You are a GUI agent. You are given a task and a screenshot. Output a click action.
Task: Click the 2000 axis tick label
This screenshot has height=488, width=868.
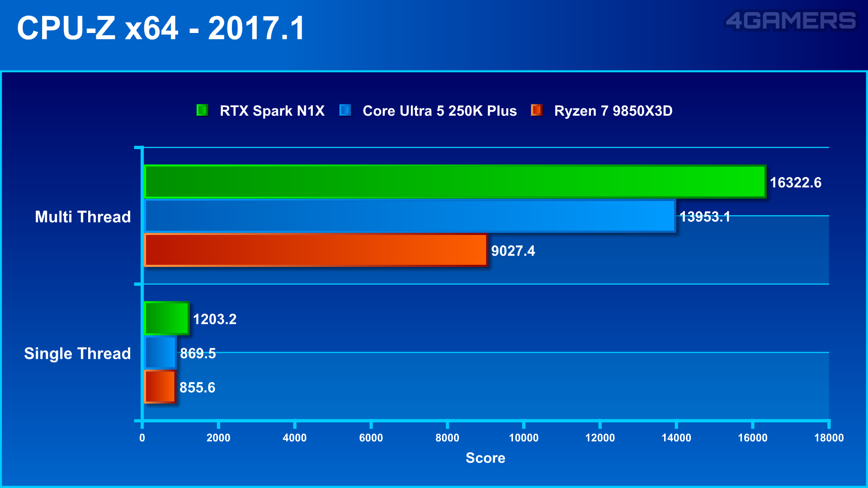(218, 438)
